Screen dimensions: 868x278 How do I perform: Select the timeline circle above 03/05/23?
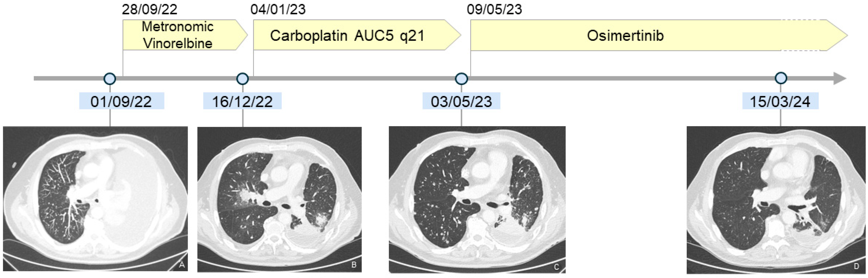461,79
